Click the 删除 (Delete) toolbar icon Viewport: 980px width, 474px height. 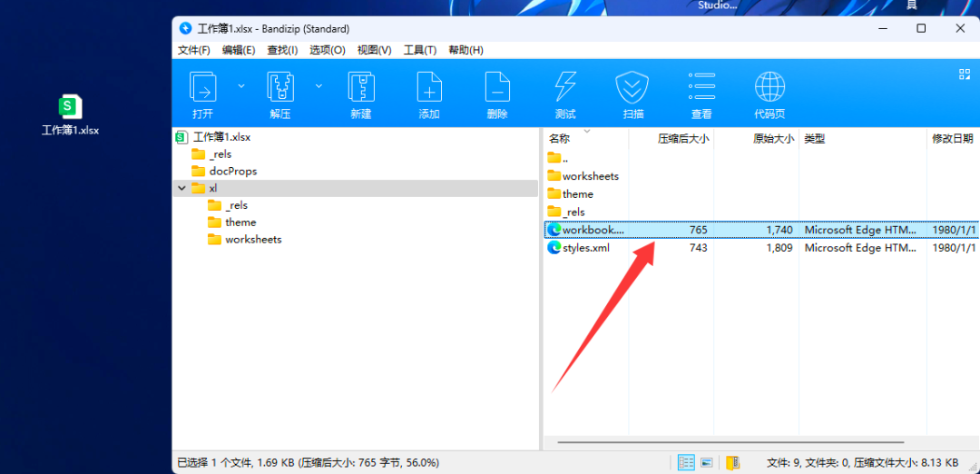coord(497,87)
